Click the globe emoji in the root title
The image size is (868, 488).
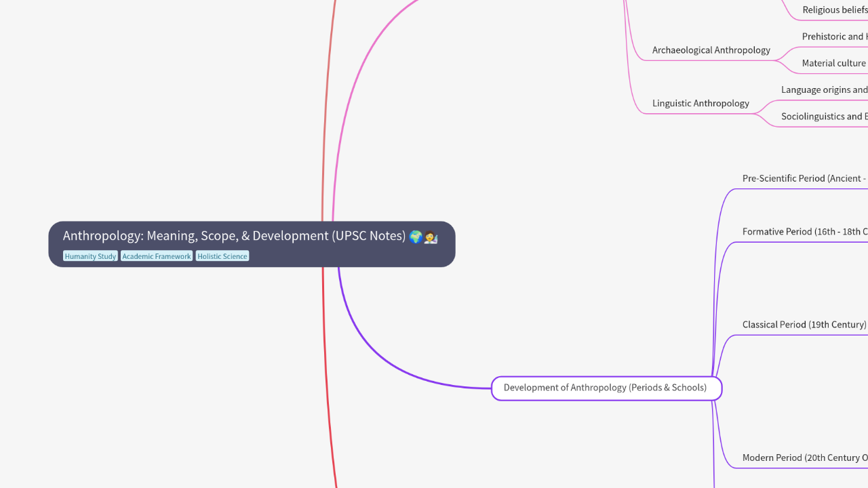416,237
